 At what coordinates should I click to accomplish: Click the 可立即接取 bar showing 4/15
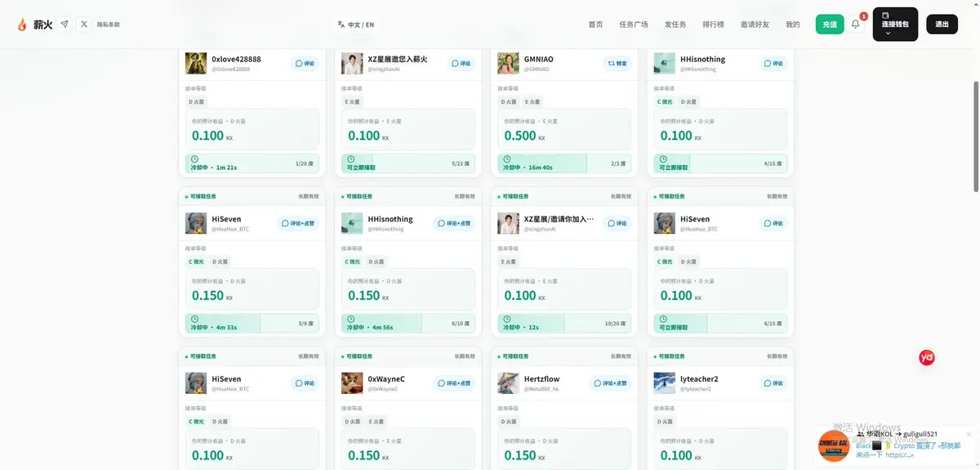coord(720,163)
